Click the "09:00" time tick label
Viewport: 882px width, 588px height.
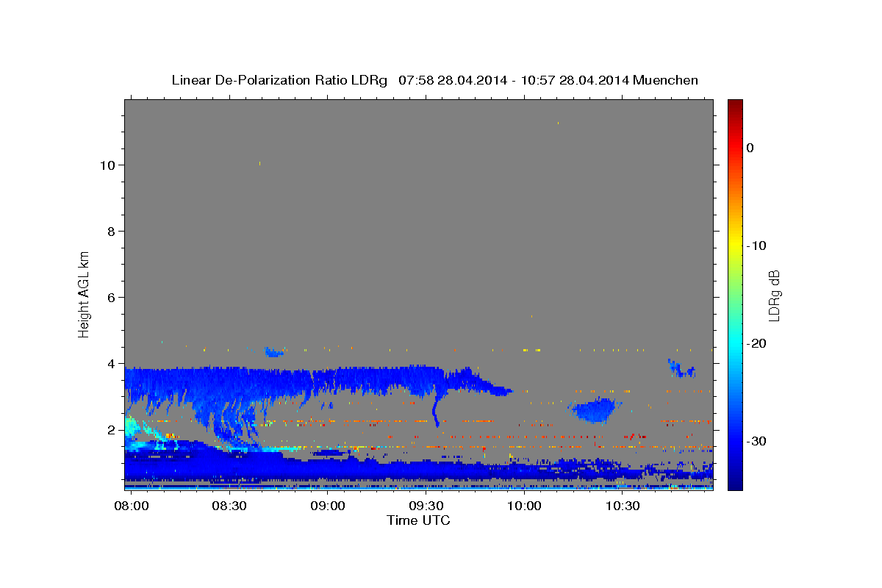(328, 507)
